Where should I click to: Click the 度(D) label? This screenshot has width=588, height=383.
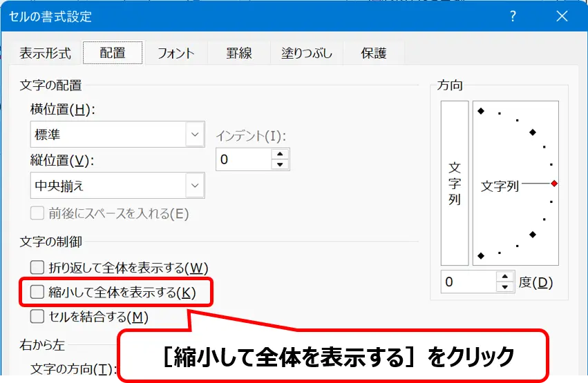[x=535, y=282]
